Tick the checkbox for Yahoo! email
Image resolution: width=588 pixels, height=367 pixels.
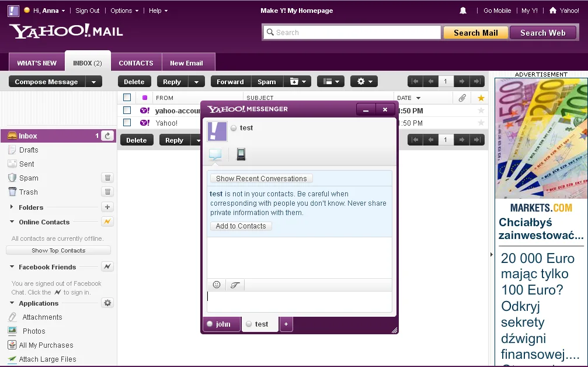coord(127,123)
